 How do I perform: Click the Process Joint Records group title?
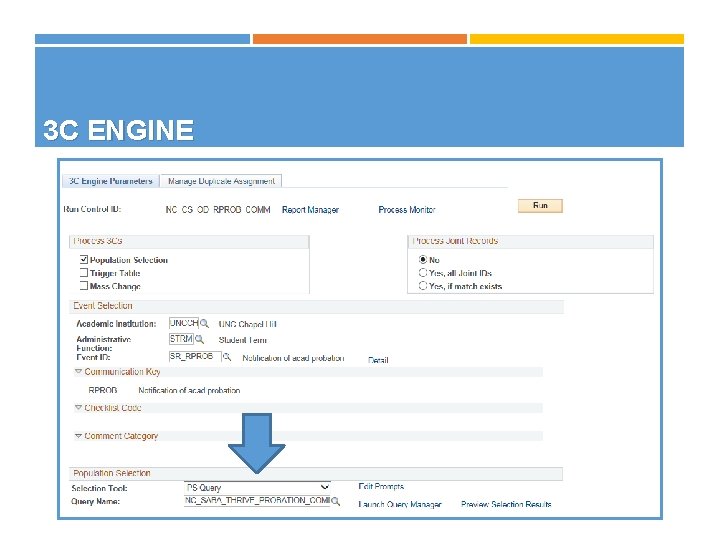(x=456, y=241)
